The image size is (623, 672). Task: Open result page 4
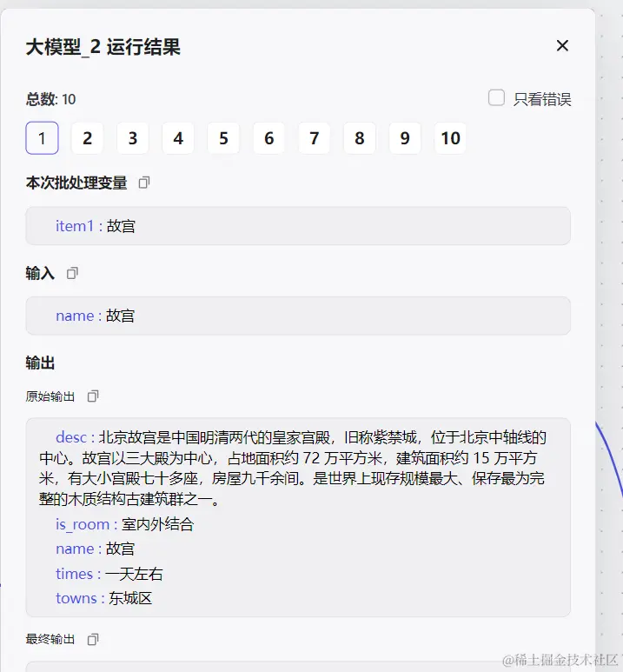[x=178, y=138]
